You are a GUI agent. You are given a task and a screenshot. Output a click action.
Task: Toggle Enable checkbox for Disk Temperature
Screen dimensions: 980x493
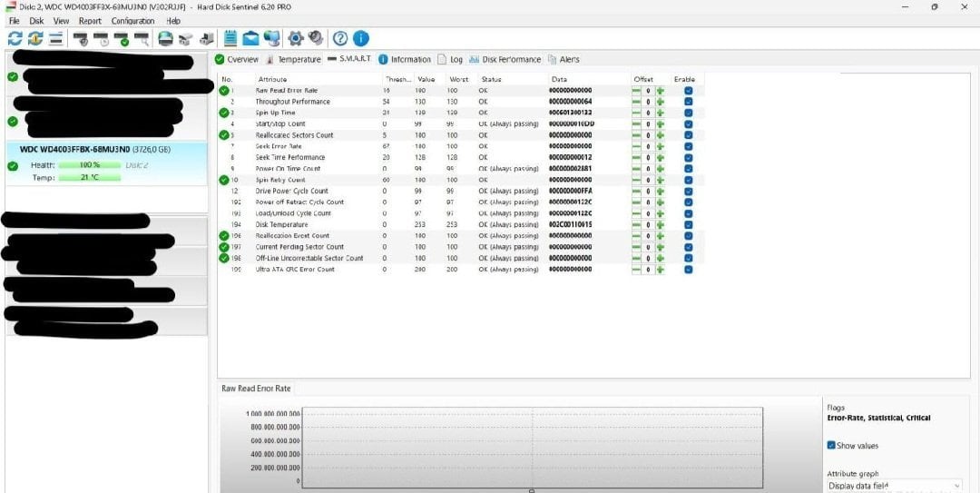[x=688, y=224]
